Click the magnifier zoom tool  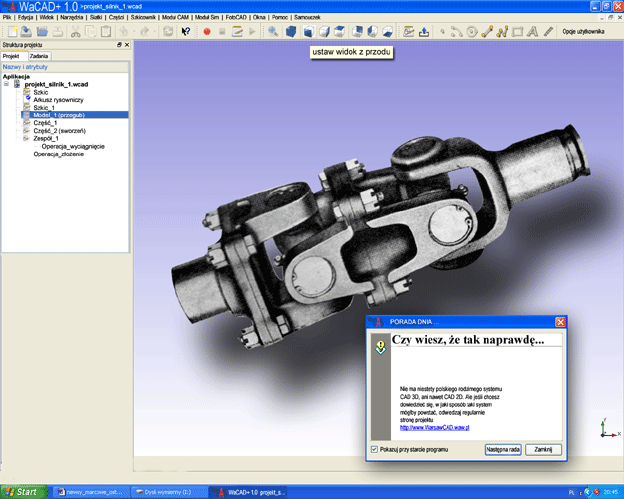pos(273,31)
